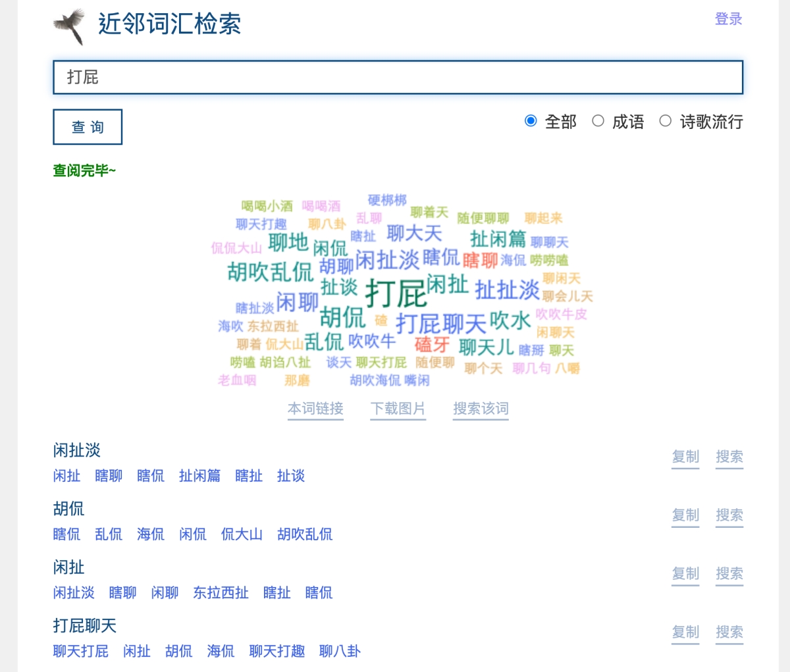The height and width of the screenshot is (672, 790).
Task: Open 闲扯 under the 打屁聊天 heading
Action: [137, 652]
